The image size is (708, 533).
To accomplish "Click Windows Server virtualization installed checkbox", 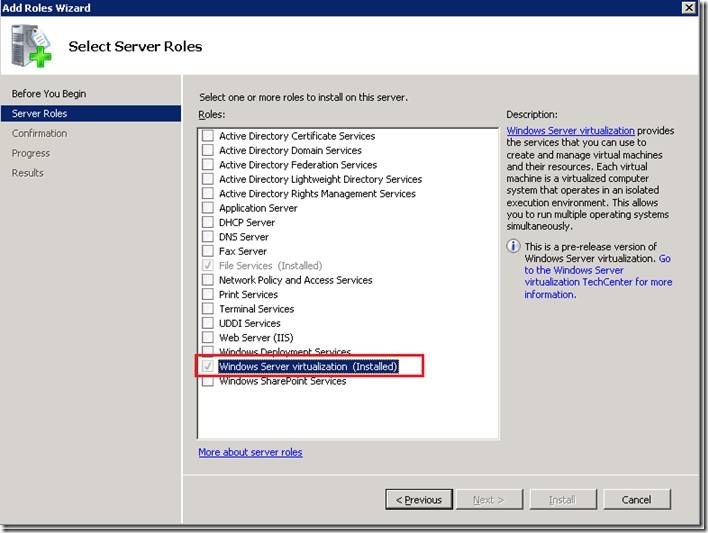I will point(208,366).
